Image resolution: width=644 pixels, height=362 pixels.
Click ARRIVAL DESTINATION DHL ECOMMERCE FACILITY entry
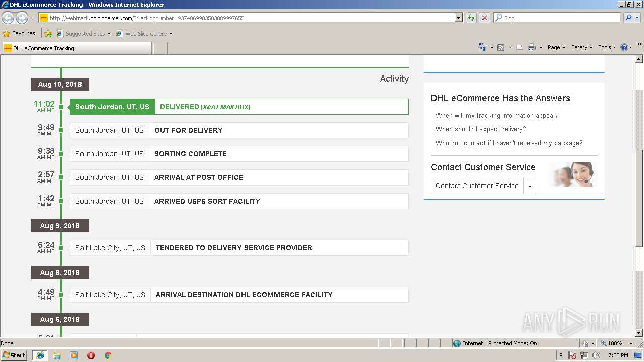(x=239, y=295)
